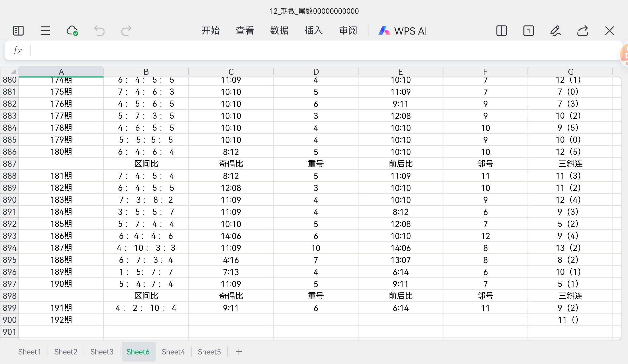Image resolution: width=628 pixels, height=364 pixels.
Task: Toggle the split view icon
Action: point(501,31)
